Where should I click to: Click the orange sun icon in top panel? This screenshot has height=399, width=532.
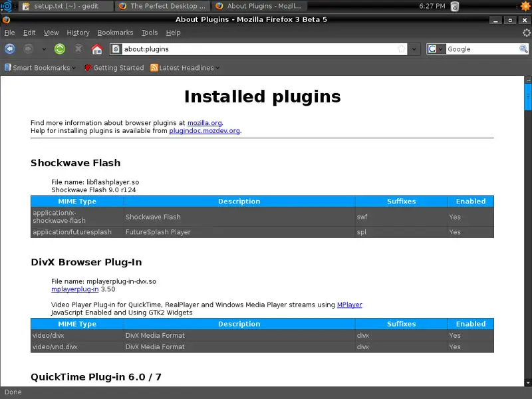pos(525,6)
